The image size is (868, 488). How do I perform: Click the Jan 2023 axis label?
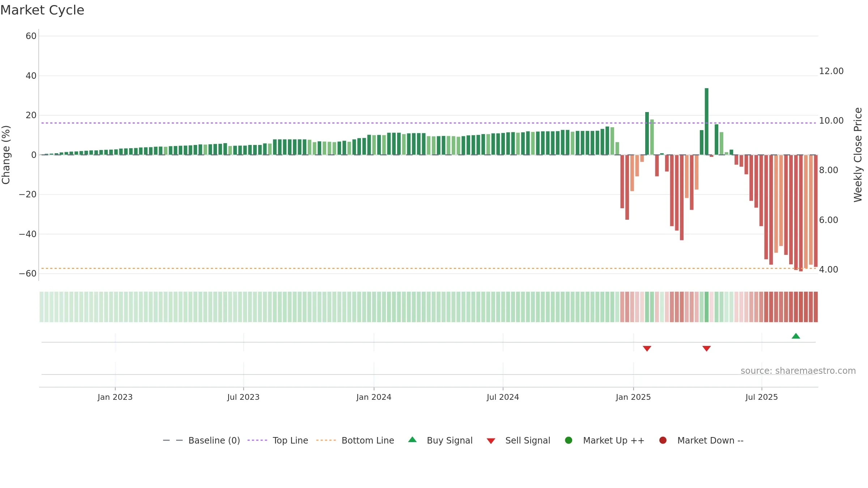pos(115,397)
